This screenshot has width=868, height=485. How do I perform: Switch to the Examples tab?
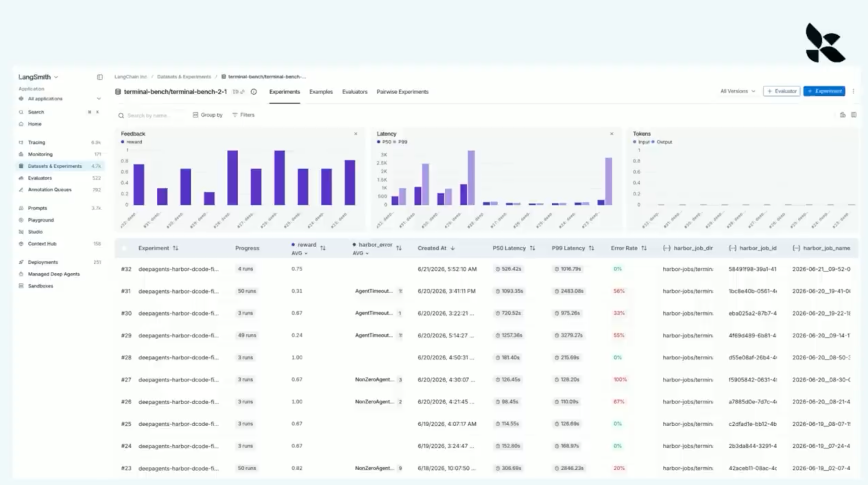pos(321,92)
